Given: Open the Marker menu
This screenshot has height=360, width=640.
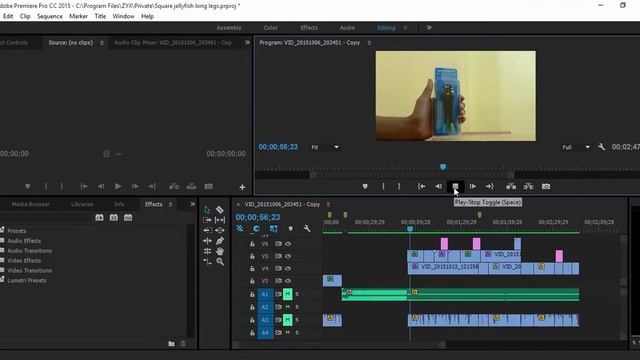Looking at the screenshot, I should 78,16.
